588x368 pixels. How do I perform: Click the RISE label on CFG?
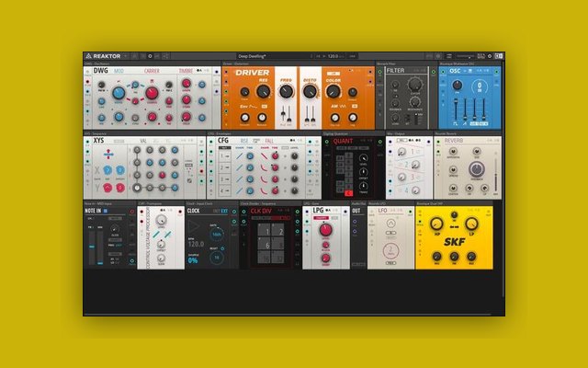point(244,141)
